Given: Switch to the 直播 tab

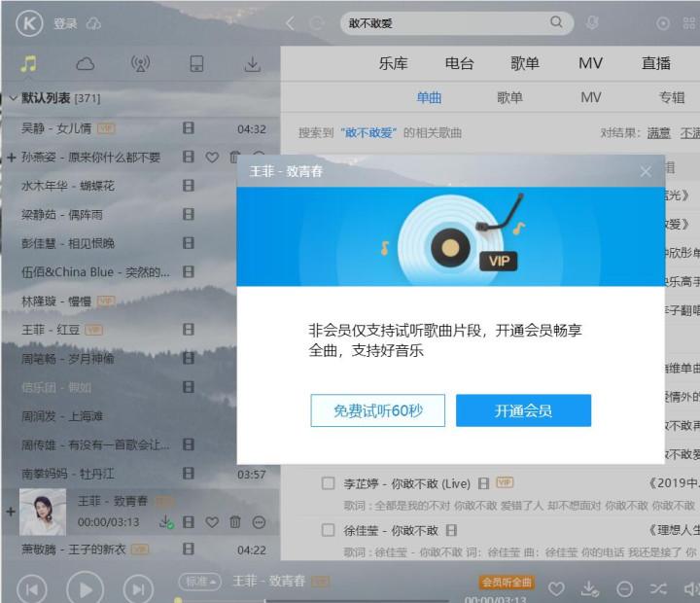Looking at the screenshot, I should pyautogui.click(x=656, y=63).
